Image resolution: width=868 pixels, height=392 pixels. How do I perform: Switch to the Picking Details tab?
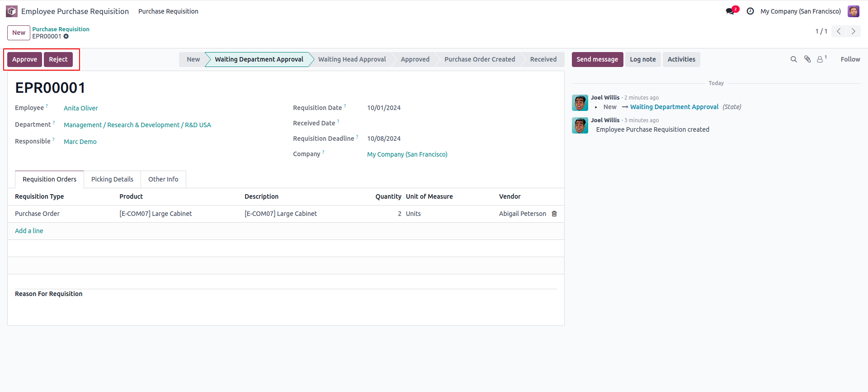coord(112,179)
